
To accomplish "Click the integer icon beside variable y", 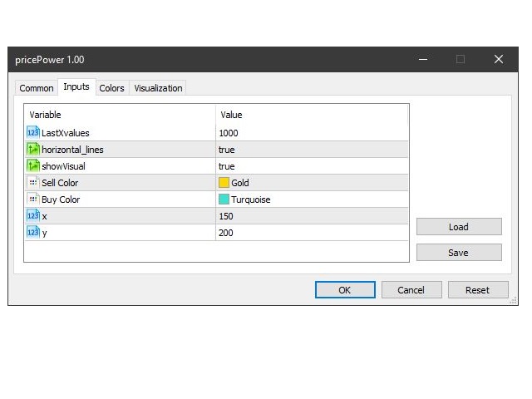I will click(33, 232).
